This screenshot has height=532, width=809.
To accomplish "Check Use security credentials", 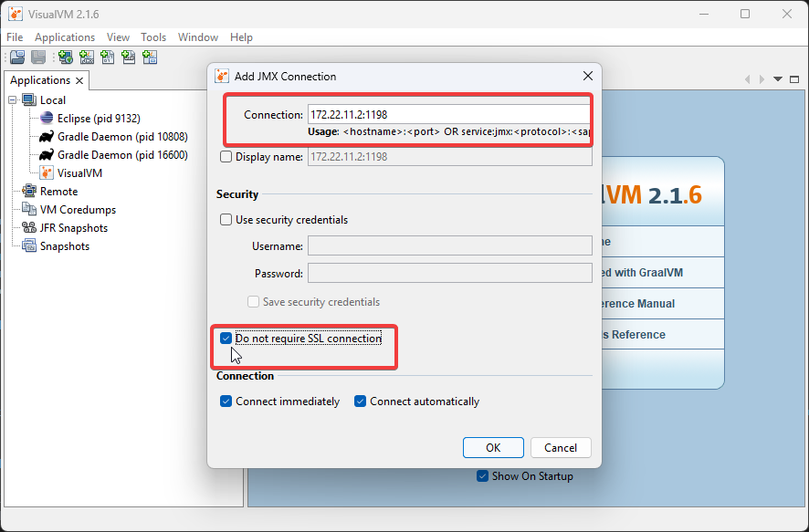I will (x=226, y=220).
